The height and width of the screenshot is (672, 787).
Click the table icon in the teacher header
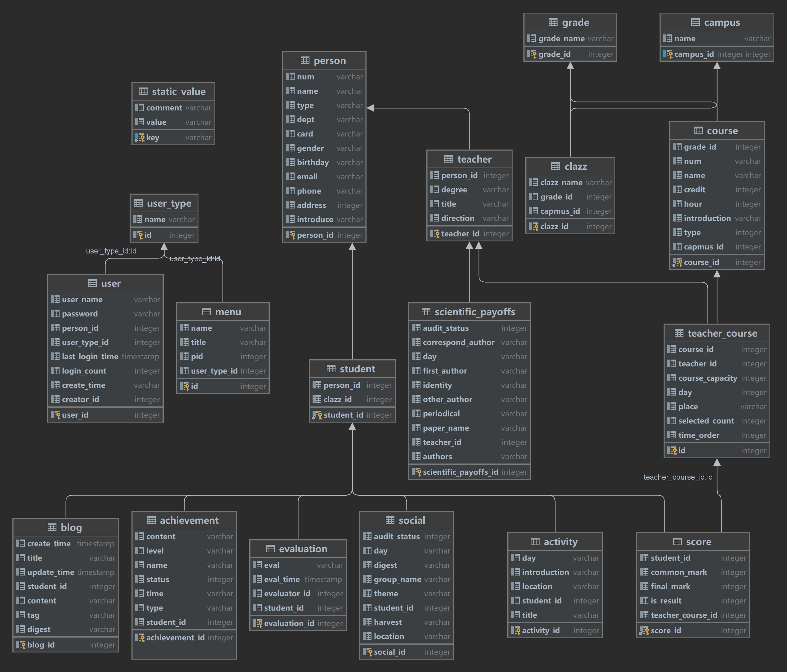click(449, 159)
